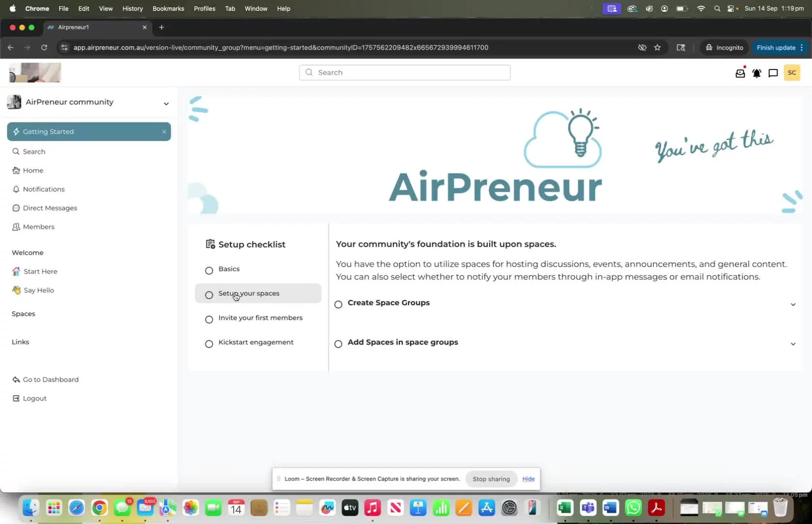Open WhatsApp in the Dock
The width and height of the screenshot is (812, 524).
coord(633,508)
